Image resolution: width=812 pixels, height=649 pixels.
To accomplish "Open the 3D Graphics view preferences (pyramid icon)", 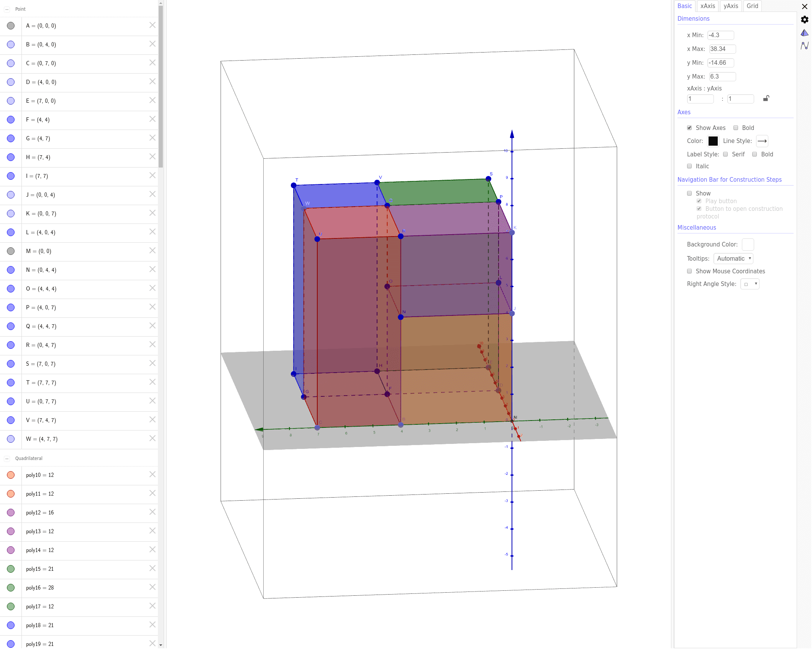I will [804, 33].
